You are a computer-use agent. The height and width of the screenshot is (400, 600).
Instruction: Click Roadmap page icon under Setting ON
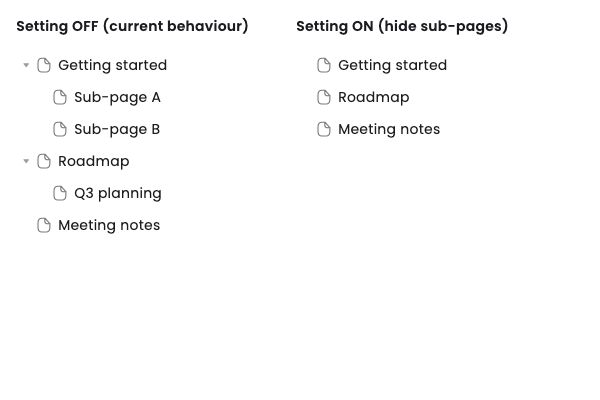[324, 97]
